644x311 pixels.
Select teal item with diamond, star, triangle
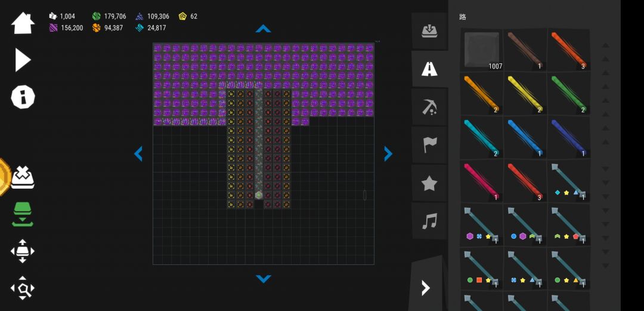569,181
